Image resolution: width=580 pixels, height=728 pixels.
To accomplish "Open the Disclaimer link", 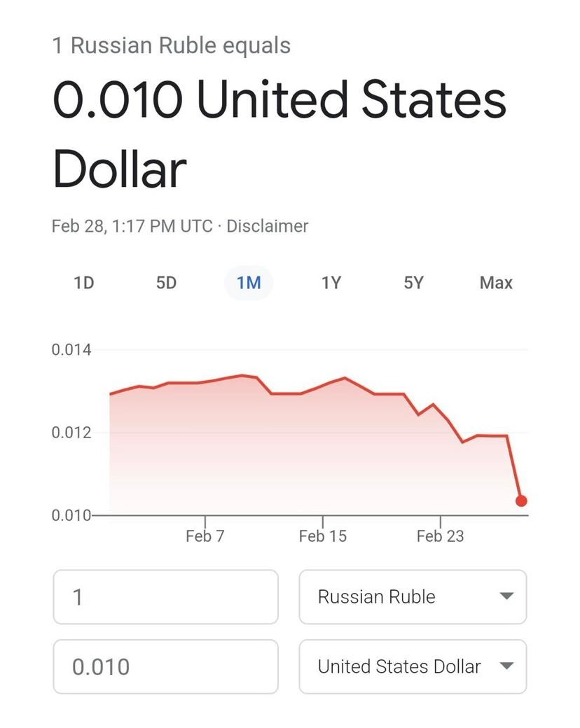I will [x=267, y=226].
